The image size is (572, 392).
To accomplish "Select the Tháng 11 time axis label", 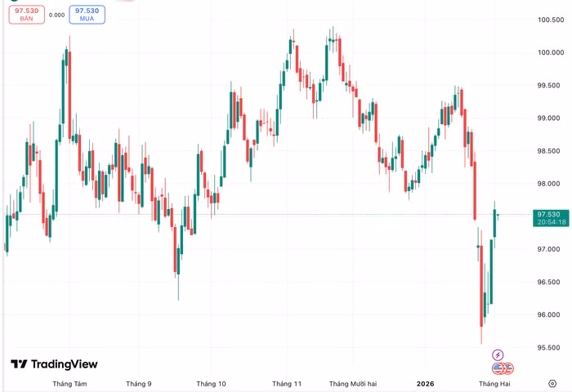I will (287, 384).
